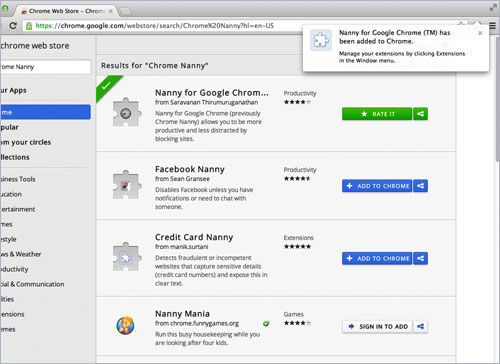Viewport: 500px width, 364px height.
Task: Click the green padlock in address bar
Action: (29, 26)
